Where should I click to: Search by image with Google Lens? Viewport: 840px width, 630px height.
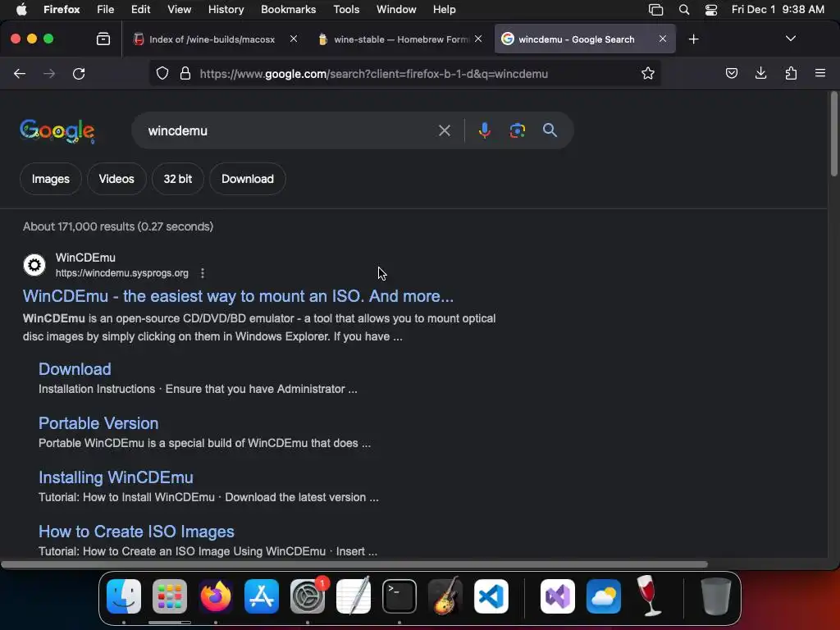tap(517, 130)
